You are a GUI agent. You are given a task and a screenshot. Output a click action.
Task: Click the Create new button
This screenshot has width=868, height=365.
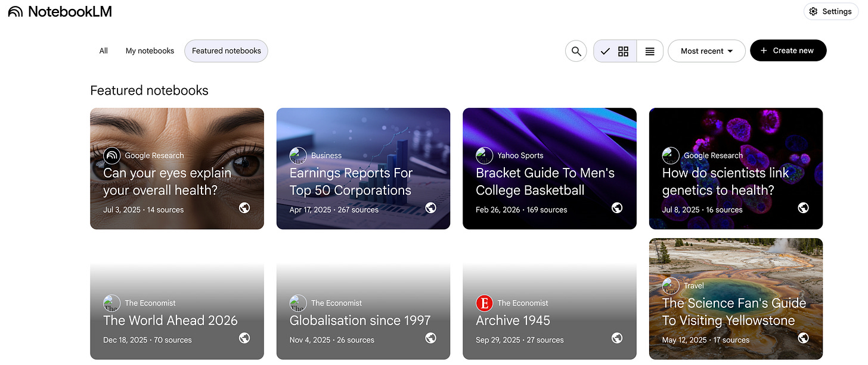(788, 51)
